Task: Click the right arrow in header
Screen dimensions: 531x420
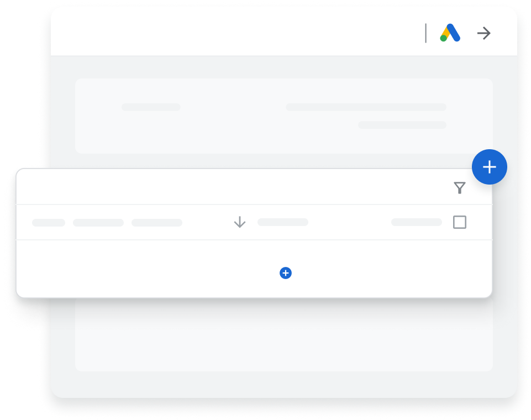Action: pos(484,33)
